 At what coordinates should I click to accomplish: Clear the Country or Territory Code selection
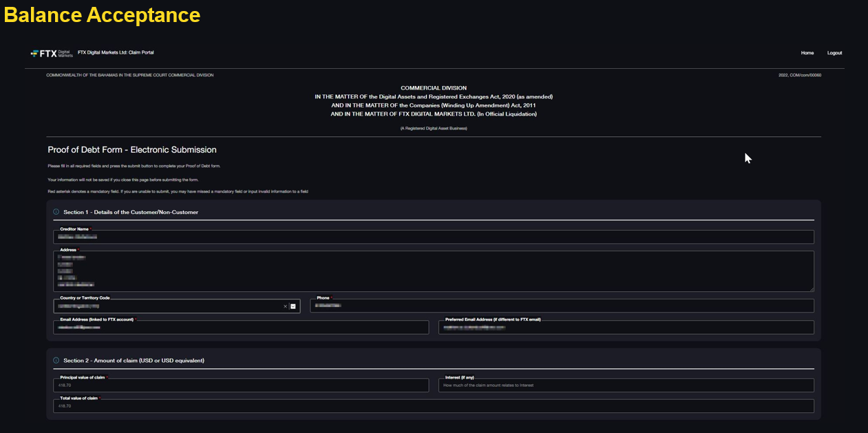285,306
